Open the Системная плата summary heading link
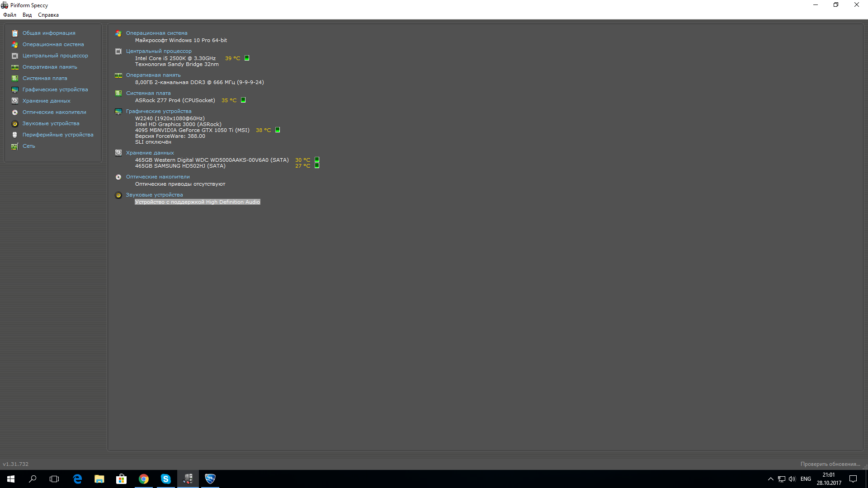868x488 pixels. 148,93
